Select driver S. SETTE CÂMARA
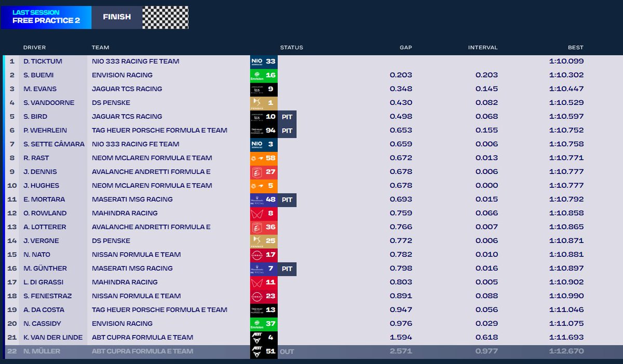623x364 pixels. (54, 144)
